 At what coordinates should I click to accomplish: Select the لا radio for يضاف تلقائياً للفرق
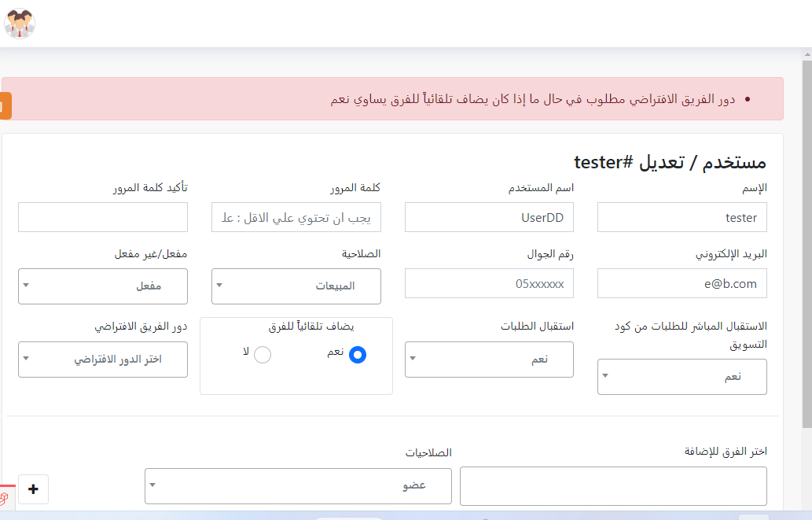pos(263,355)
